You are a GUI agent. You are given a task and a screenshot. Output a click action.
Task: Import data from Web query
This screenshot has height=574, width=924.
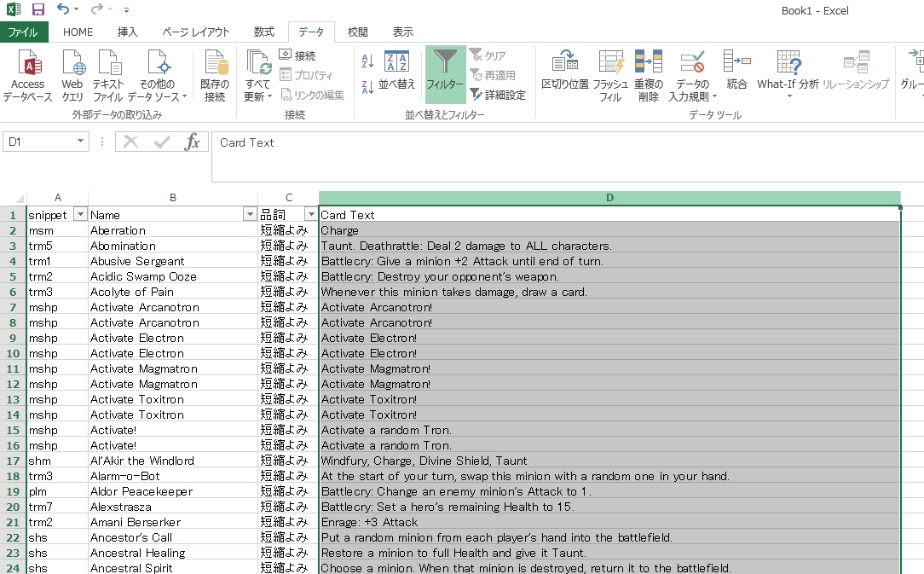(x=72, y=76)
